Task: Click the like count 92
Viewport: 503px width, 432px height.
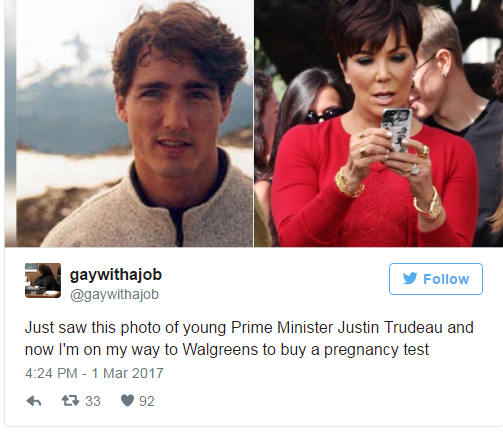Action: (x=147, y=401)
